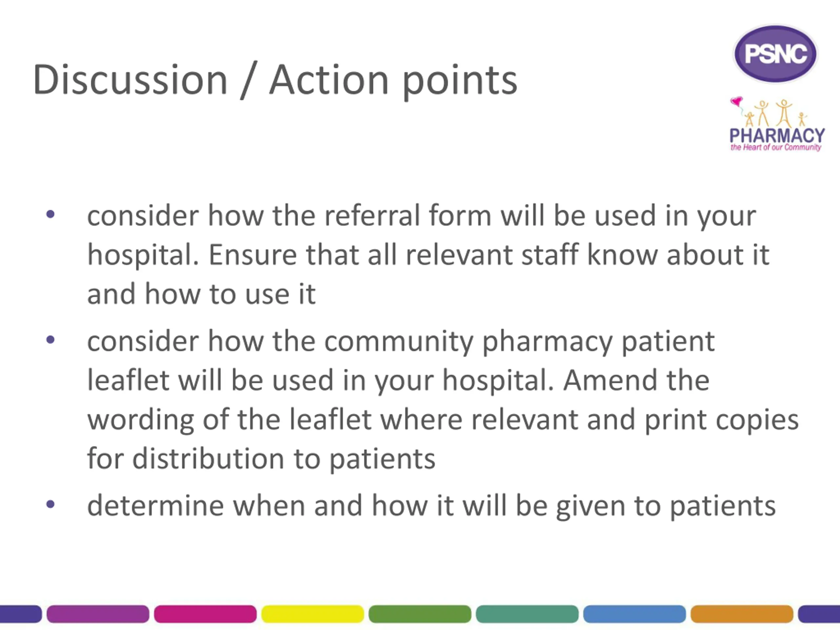Click the purple PSNC oval logo

pos(775,53)
